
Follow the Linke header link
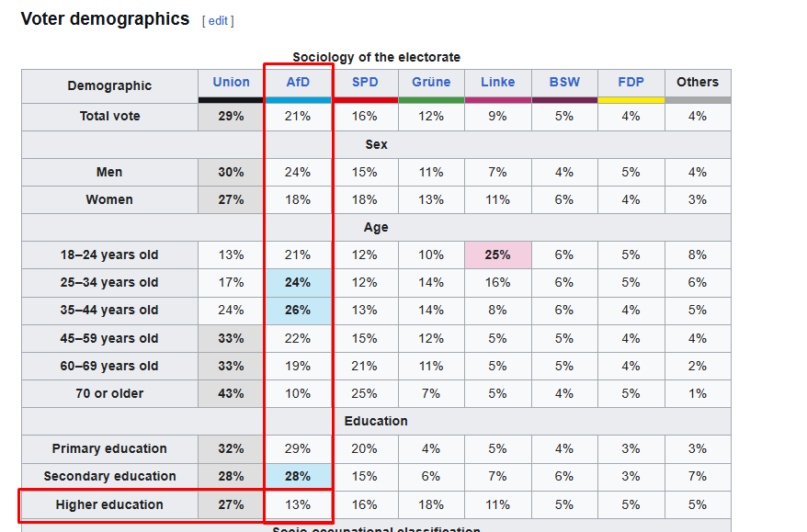[x=497, y=82]
